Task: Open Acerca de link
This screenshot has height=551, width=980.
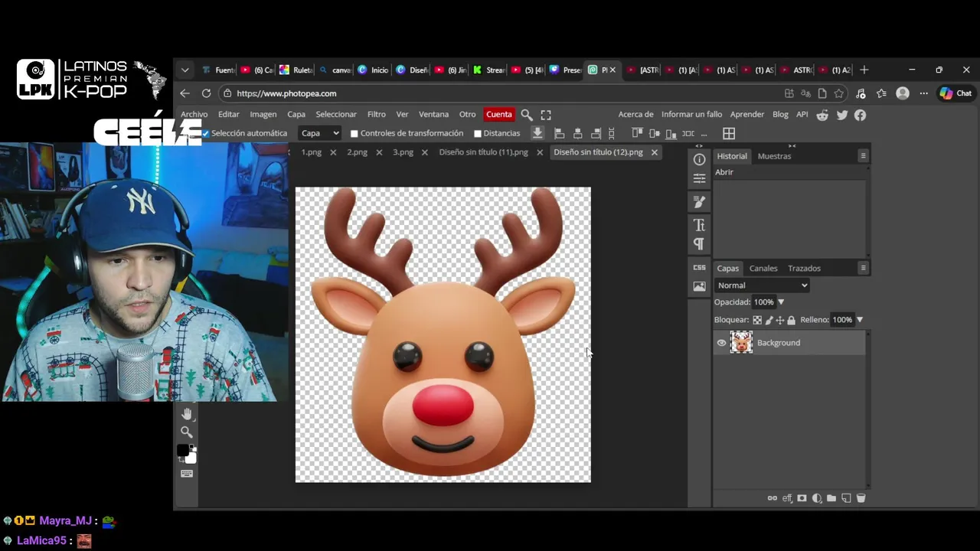Action: click(x=635, y=115)
